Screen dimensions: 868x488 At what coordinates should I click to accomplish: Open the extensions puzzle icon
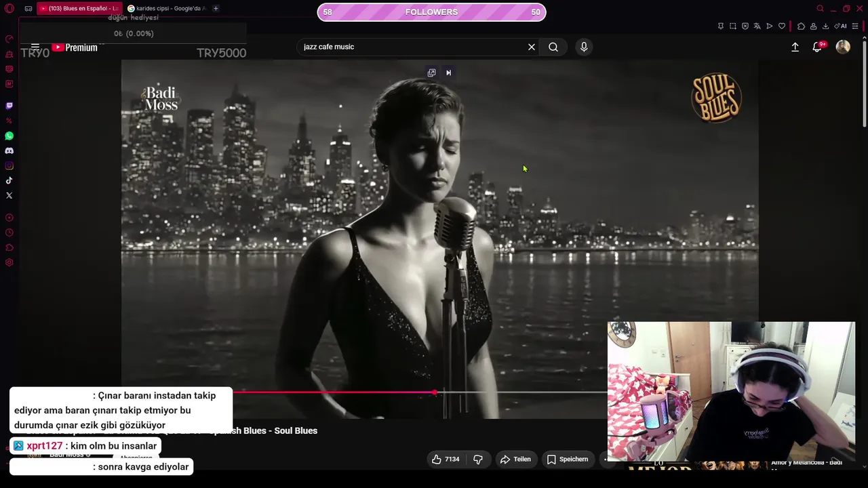[x=801, y=26]
